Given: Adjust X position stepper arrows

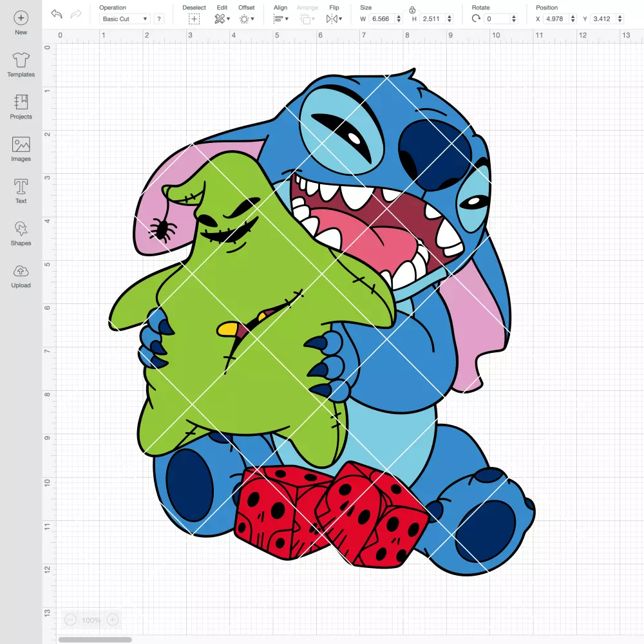Looking at the screenshot, I should 573,19.
